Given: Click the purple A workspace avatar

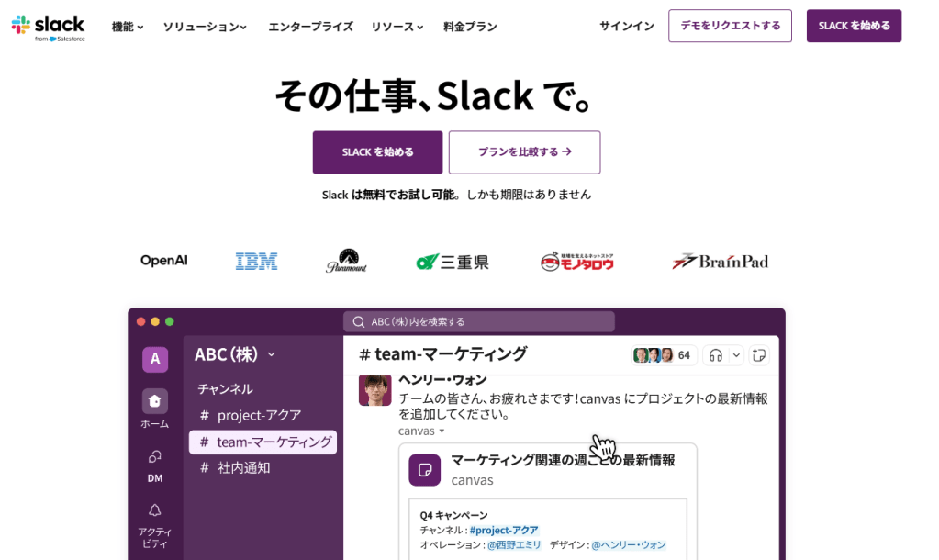Looking at the screenshot, I should (154, 359).
